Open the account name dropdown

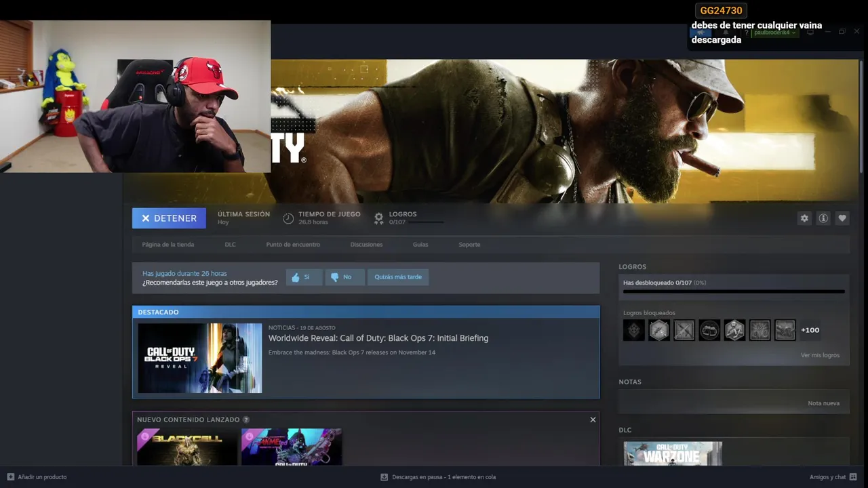tap(774, 33)
